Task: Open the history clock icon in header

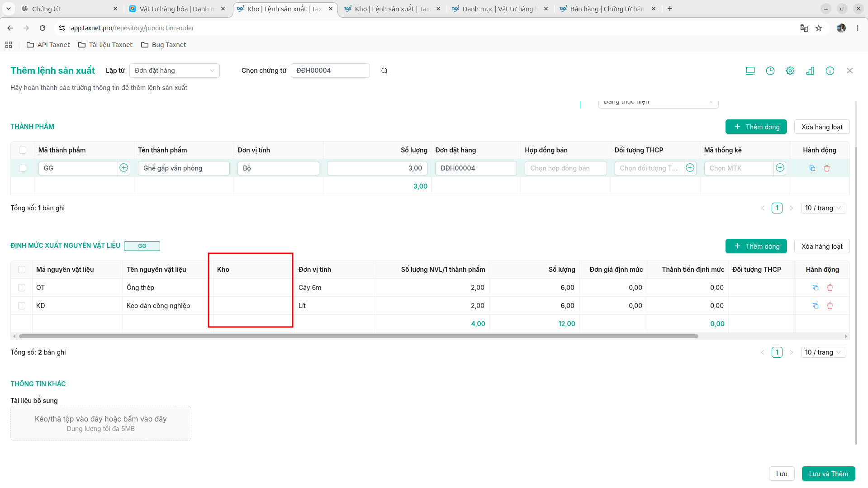Action: coord(770,71)
